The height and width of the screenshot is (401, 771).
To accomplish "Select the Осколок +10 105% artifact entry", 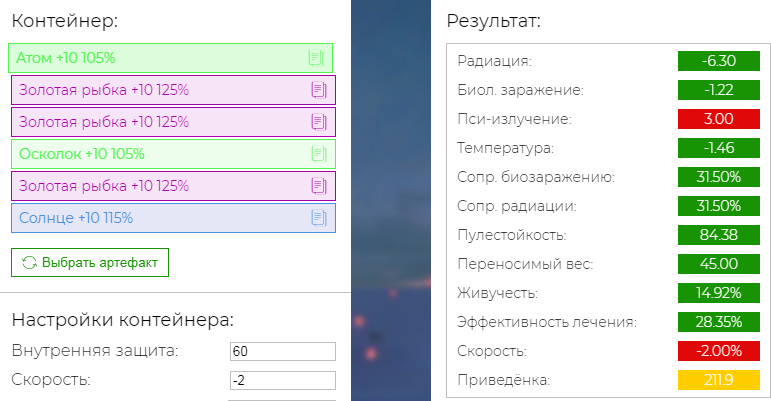I will click(x=174, y=154).
